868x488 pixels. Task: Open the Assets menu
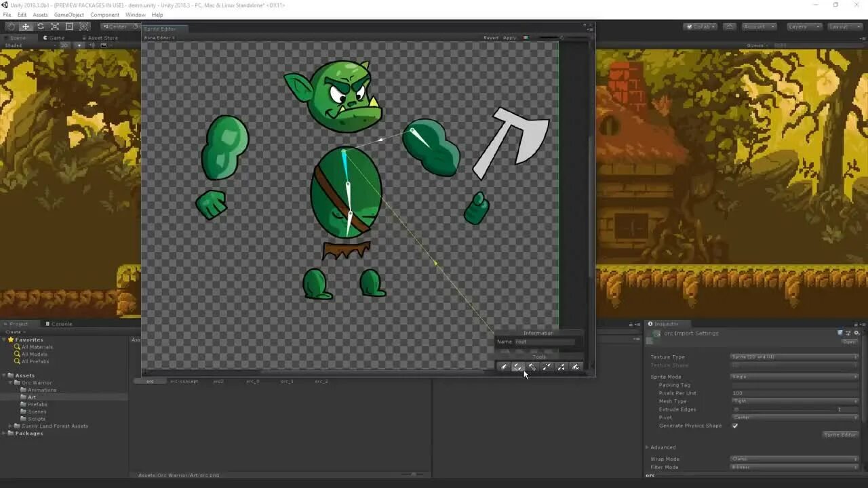pos(41,15)
